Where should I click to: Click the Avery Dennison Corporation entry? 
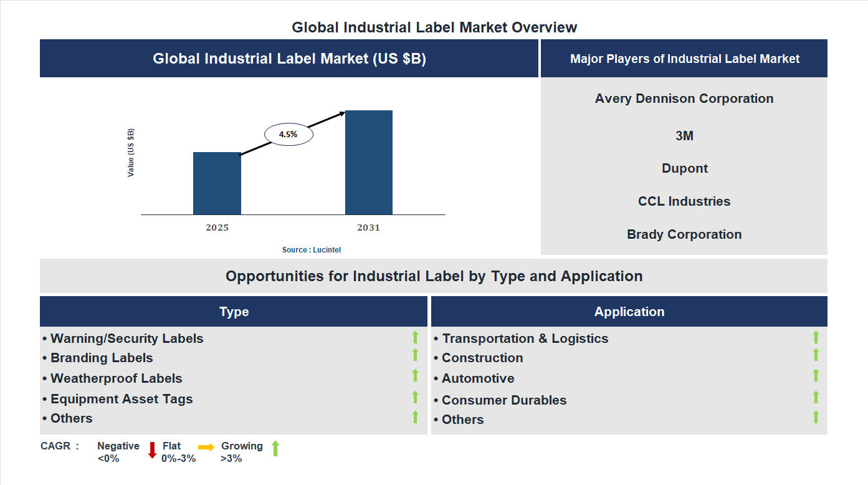[x=684, y=98]
